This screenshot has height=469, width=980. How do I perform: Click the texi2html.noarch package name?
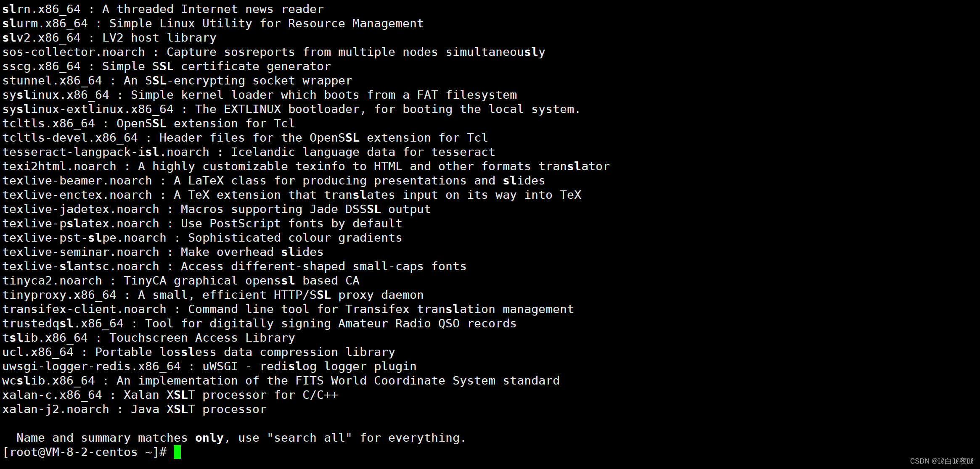click(59, 166)
